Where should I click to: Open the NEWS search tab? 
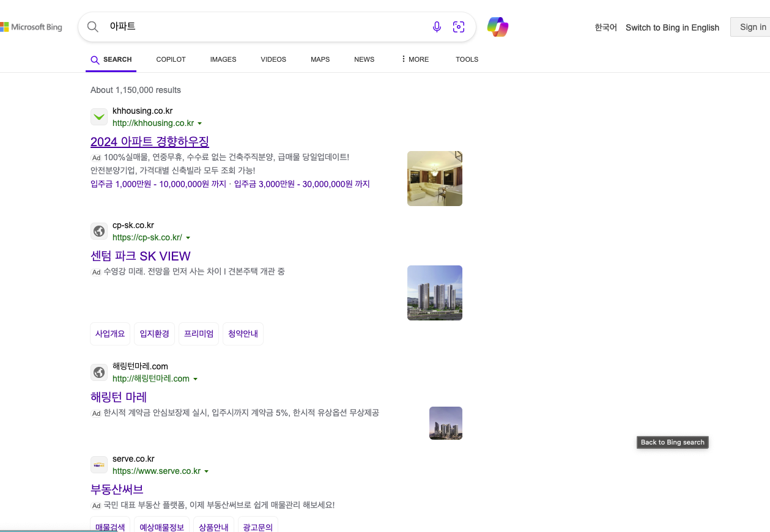click(364, 59)
